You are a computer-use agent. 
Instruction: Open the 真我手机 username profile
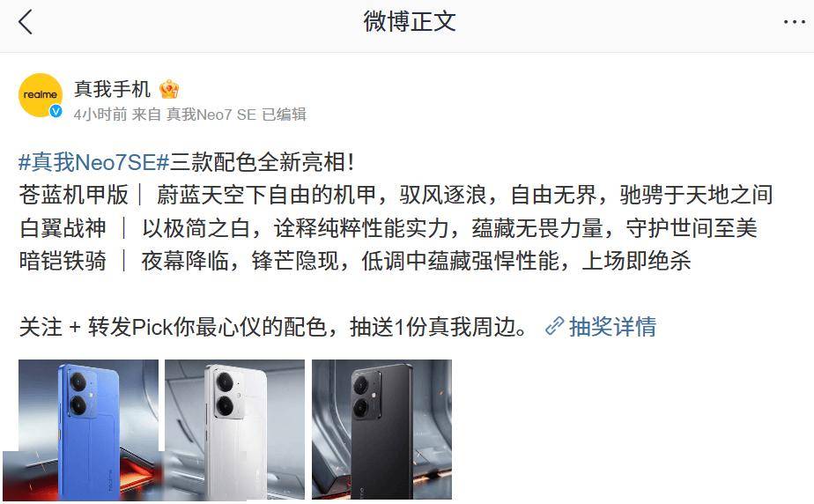pyautogui.click(x=112, y=89)
